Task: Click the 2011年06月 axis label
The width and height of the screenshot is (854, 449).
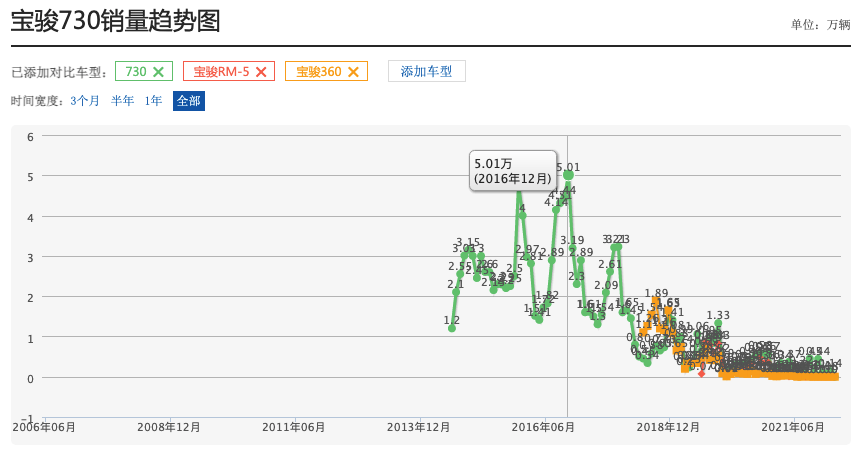Action: pos(294,427)
